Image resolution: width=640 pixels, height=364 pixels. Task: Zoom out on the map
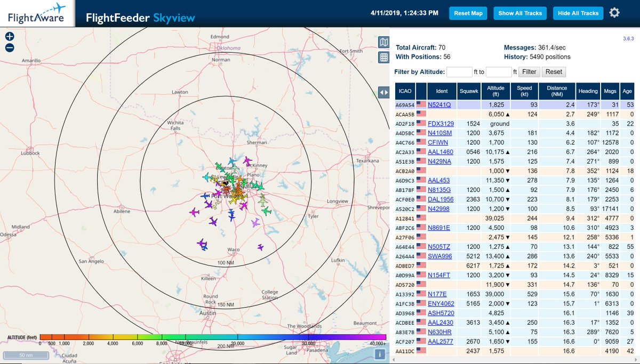pos(10,48)
